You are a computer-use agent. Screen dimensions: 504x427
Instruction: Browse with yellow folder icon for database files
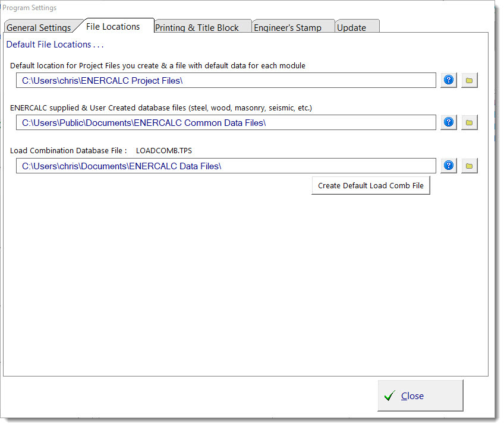[470, 122]
